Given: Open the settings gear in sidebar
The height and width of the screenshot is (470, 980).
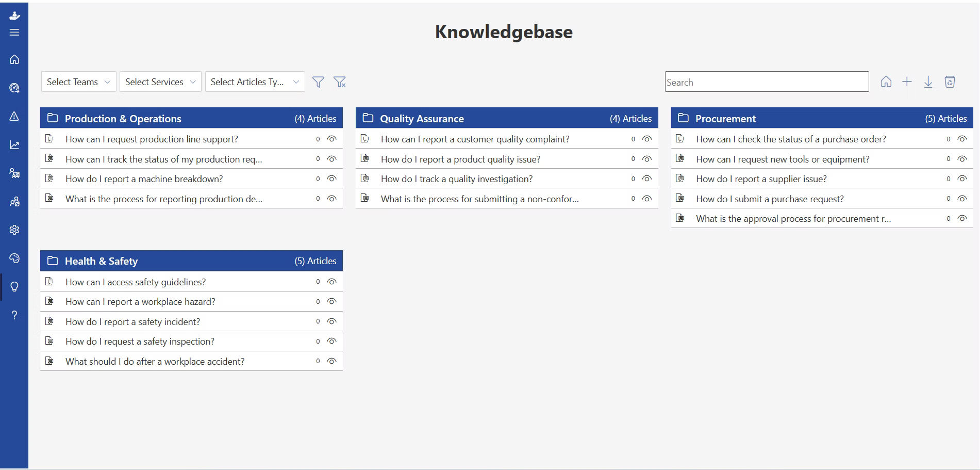Looking at the screenshot, I should click(14, 230).
